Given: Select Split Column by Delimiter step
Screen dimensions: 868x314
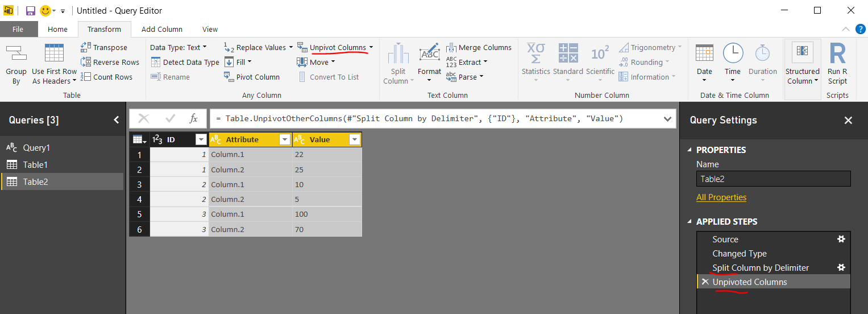Looking at the screenshot, I should tap(774, 267).
